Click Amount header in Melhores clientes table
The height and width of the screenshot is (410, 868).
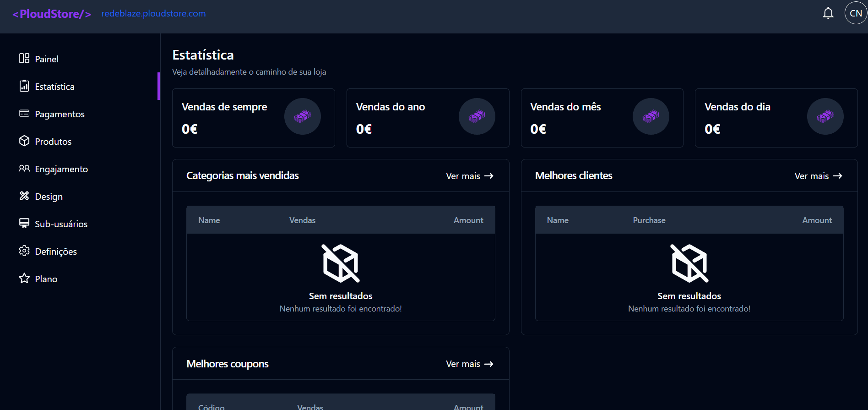(817, 220)
